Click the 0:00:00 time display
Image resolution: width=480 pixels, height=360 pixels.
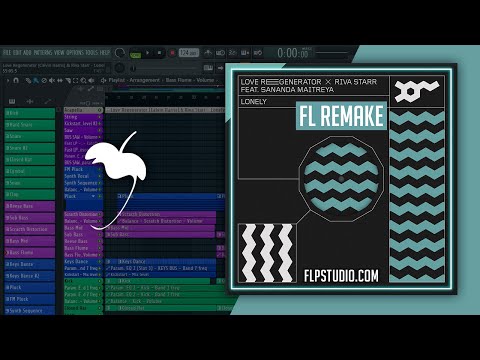(x=293, y=53)
